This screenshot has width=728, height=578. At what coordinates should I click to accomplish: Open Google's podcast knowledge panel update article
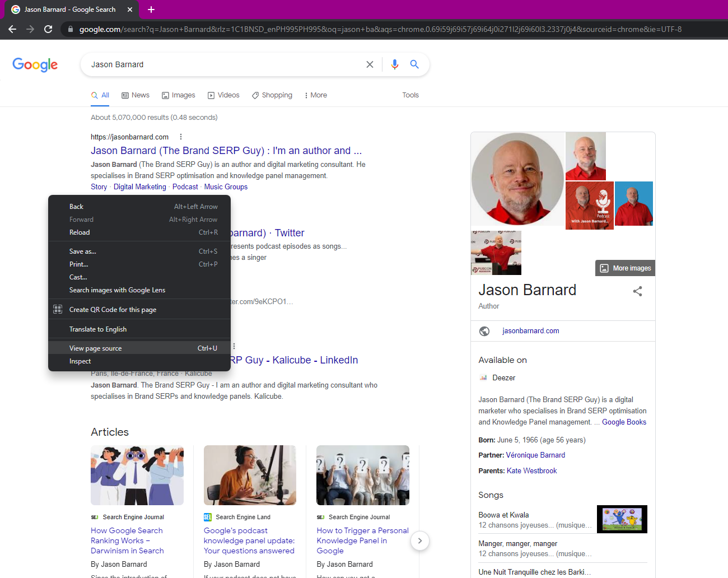click(x=249, y=540)
